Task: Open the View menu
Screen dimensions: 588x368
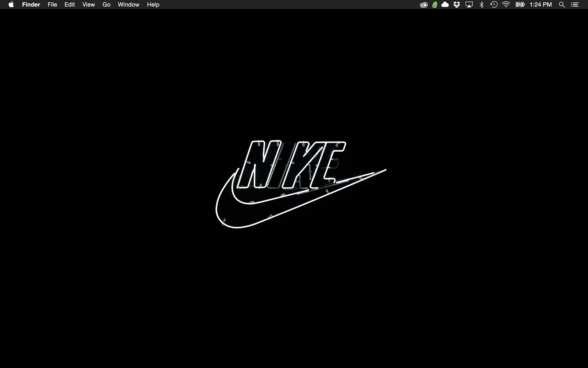Action: (x=89, y=4)
